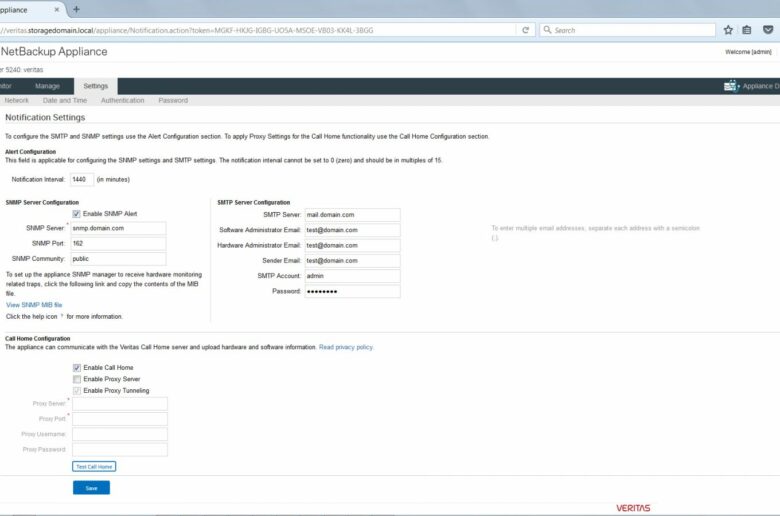Click the SNMP Server field
This screenshot has height=516, width=780.
tap(118, 228)
